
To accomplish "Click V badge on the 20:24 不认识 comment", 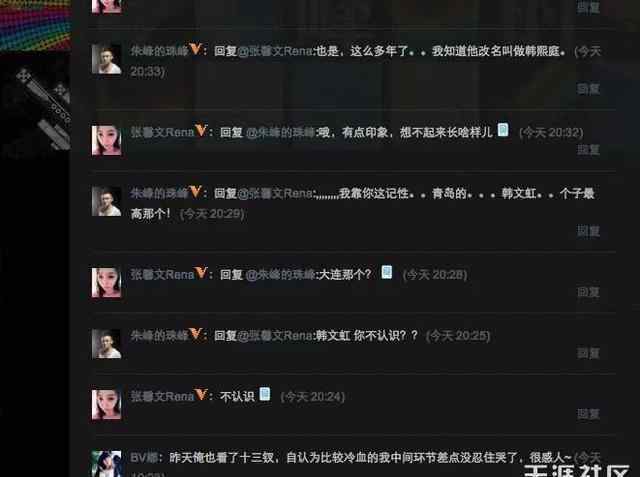I will 200,395.
